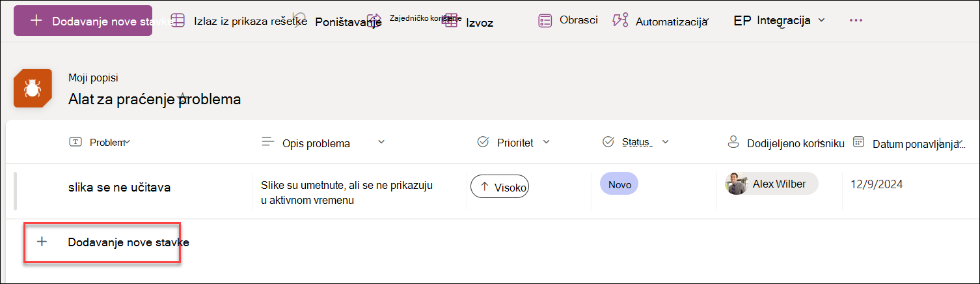Click the plus icon in the purple button
The image size is (980, 284).
pyautogui.click(x=36, y=20)
